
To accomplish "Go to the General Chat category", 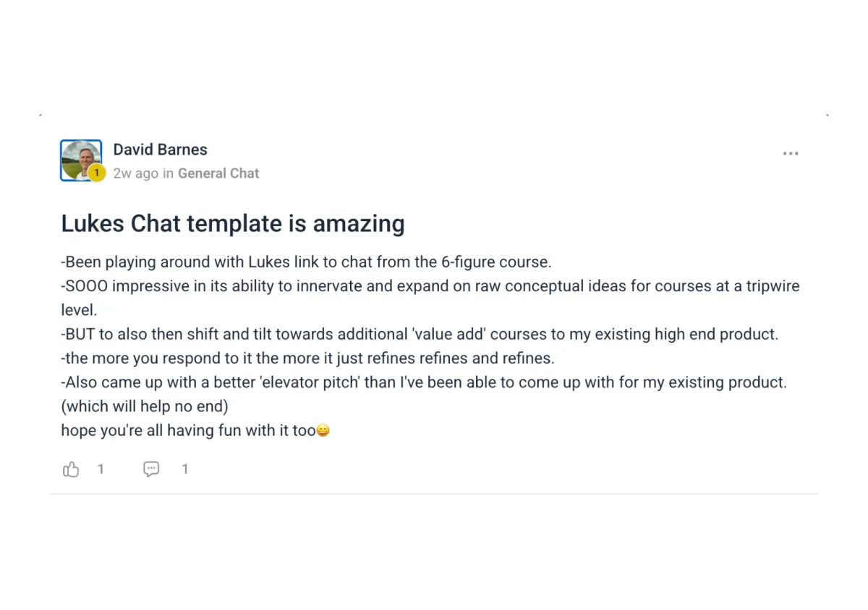I will coord(218,173).
